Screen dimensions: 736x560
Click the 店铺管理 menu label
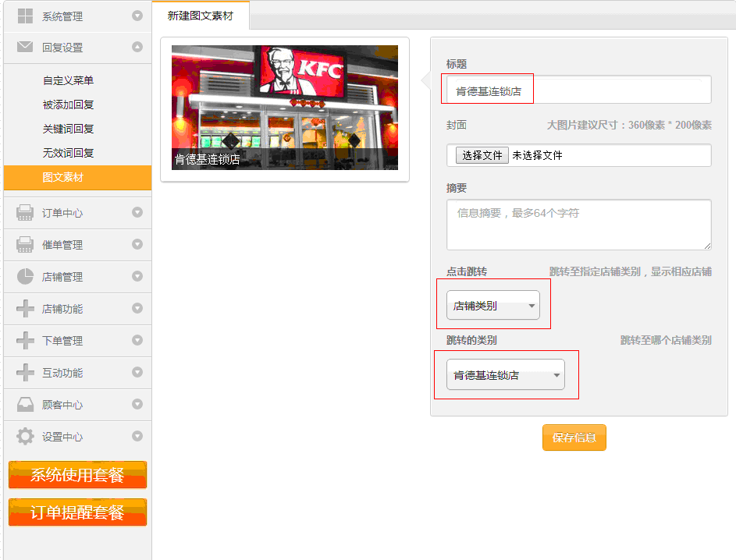point(62,277)
